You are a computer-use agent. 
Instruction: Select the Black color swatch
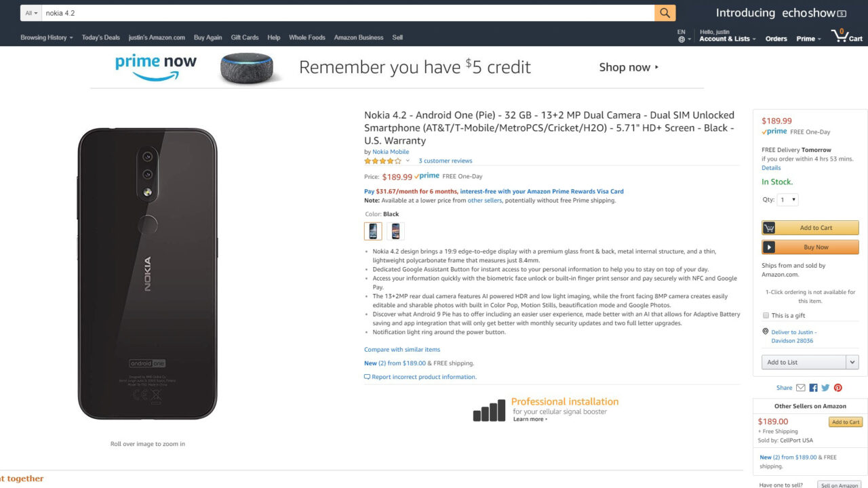point(372,230)
